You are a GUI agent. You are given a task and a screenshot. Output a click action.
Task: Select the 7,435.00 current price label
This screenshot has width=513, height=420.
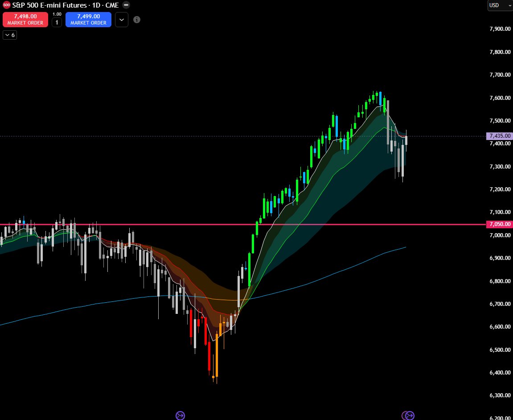pyautogui.click(x=499, y=136)
